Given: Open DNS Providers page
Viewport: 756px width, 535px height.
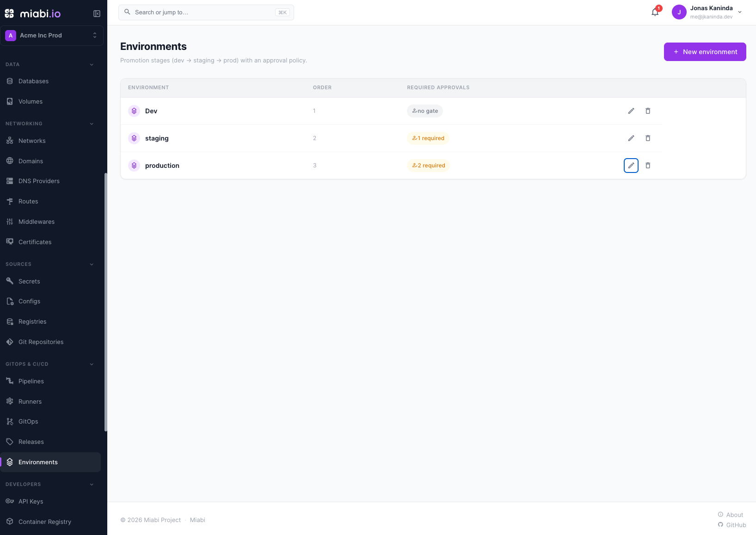Looking at the screenshot, I should (x=50, y=181).
